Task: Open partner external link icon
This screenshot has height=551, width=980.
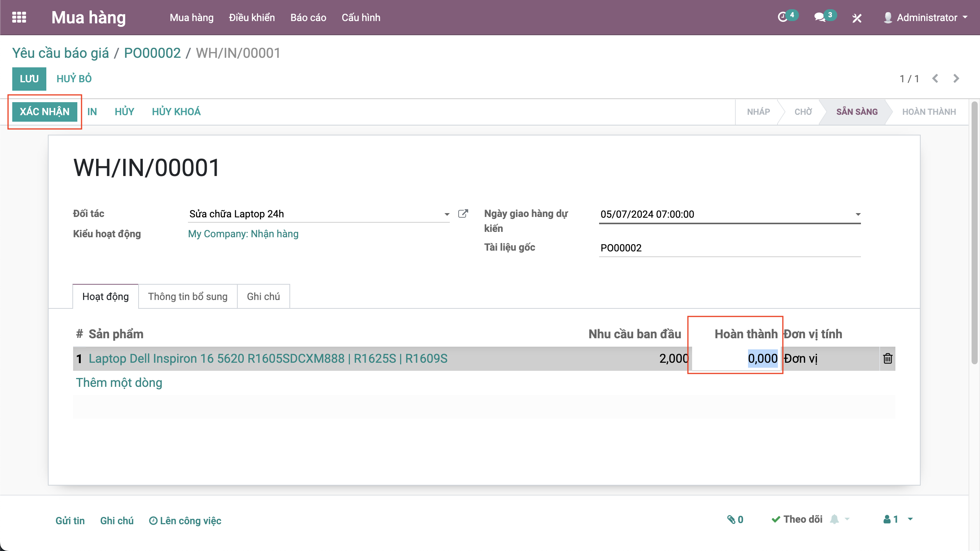Action: [463, 214]
